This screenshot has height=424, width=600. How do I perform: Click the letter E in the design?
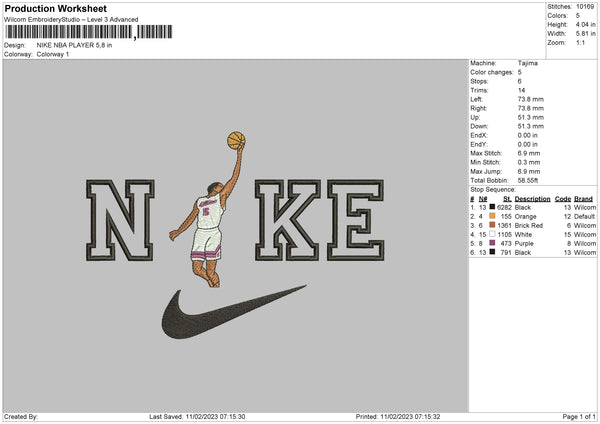(355, 220)
